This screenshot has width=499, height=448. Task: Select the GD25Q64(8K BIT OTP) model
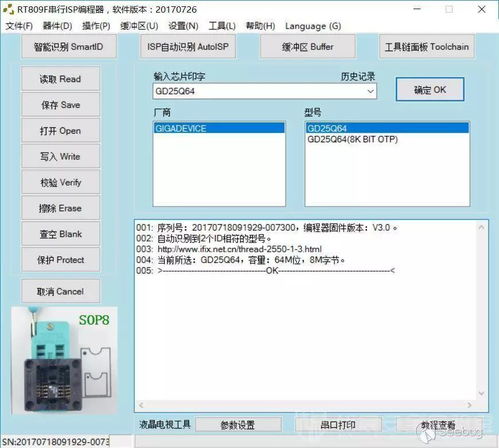(x=353, y=139)
